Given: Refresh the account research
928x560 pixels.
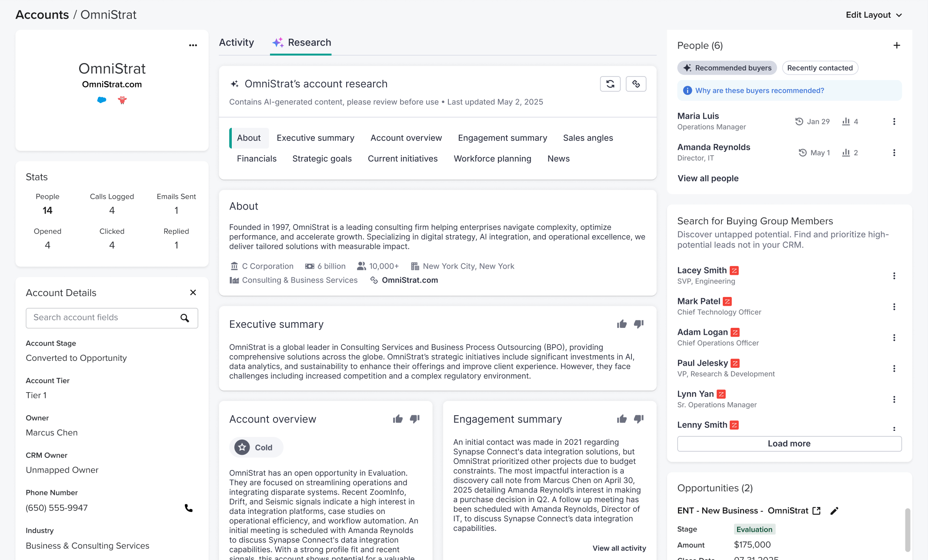Looking at the screenshot, I should [x=610, y=84].
